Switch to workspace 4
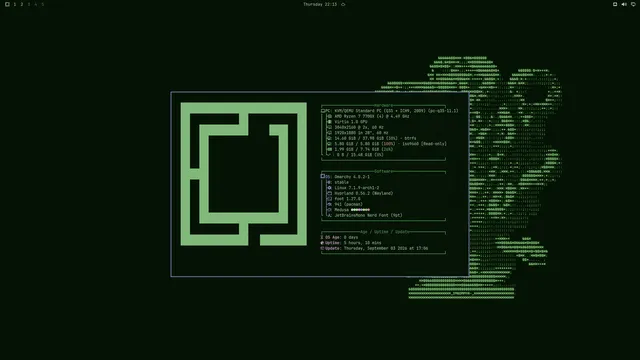 [36, 4]
